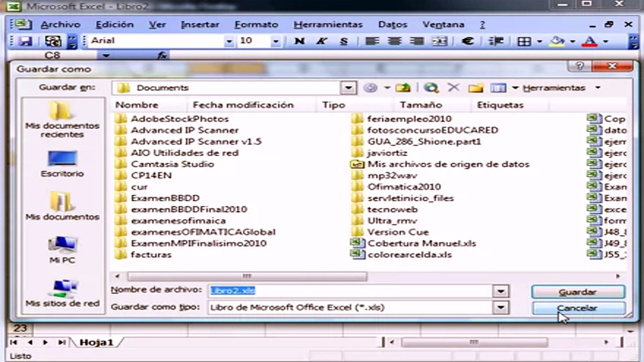Expand the Nombre de archivo dropdown
Screen dimensions: 644x362
pos(500,291)
